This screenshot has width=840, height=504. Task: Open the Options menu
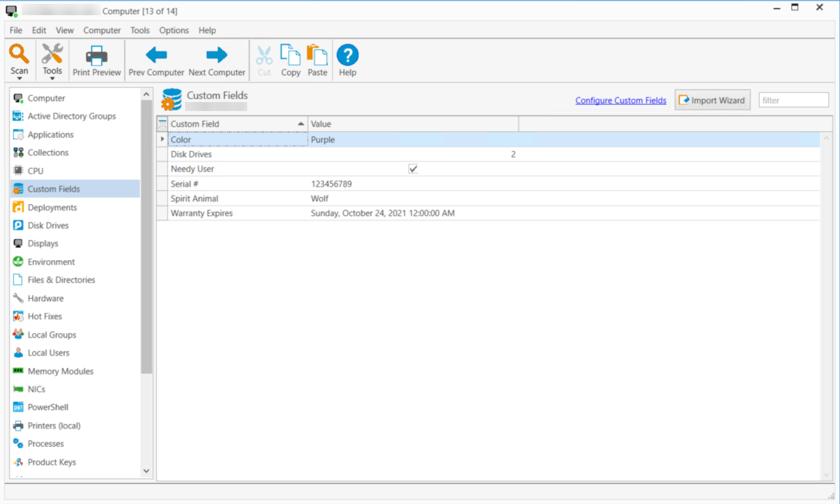pyautogui.click(x=174, y=30)
